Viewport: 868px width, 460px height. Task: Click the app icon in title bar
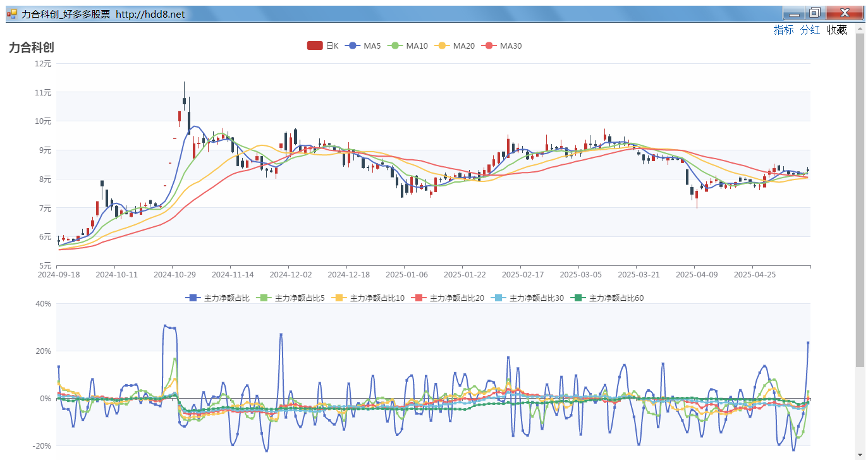point(12,13)
